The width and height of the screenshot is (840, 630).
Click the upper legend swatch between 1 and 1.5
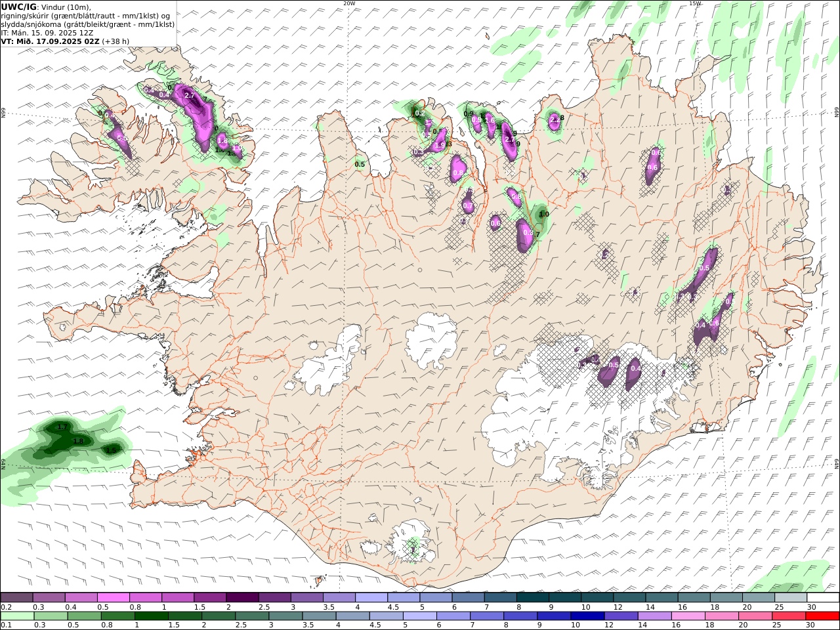tap(178, 597)
